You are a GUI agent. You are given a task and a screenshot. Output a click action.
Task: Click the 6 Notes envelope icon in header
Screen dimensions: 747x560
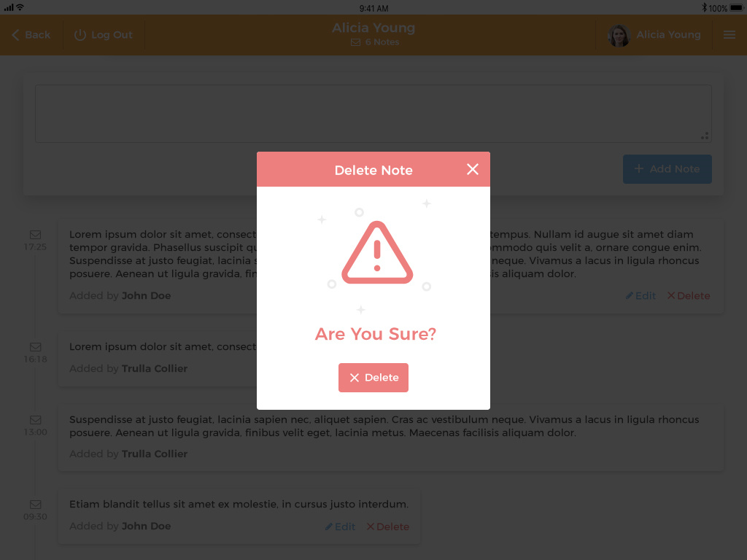pyautogui.click(x=355, y=42)
